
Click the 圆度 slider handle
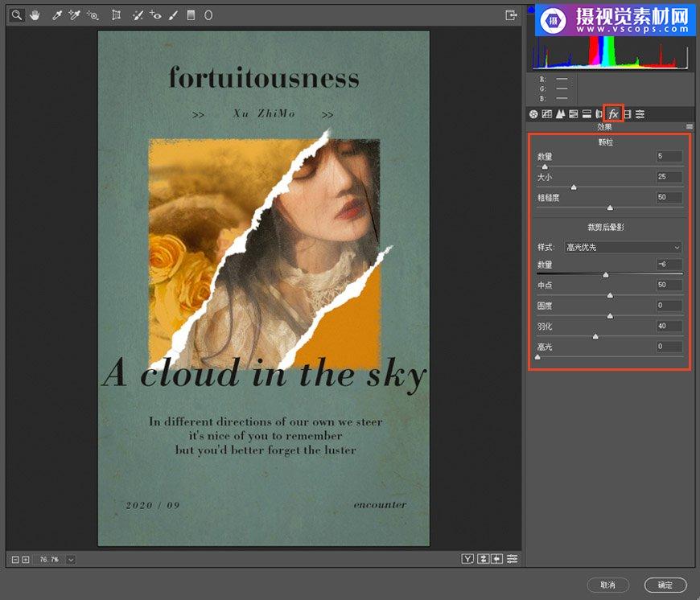610,316
